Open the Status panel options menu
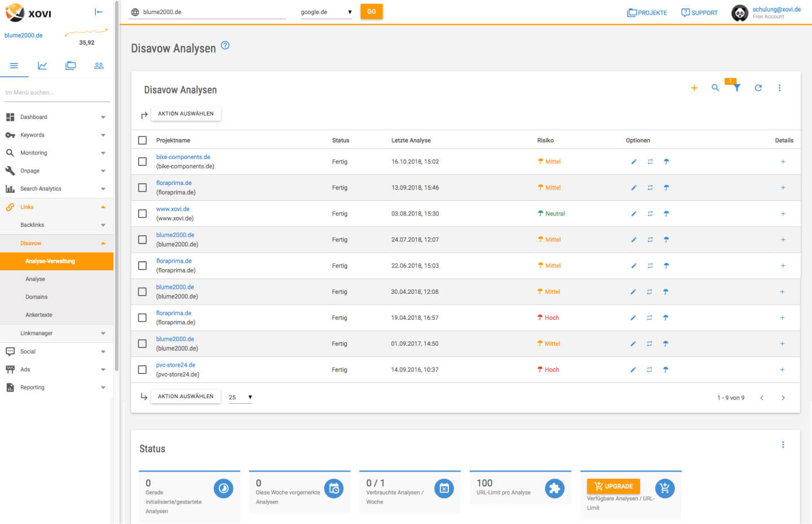This screenshot has width=812, height=524. (783, 445)
